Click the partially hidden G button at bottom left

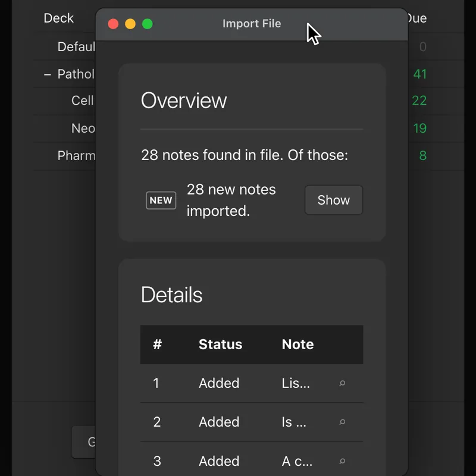coord(84,442)
